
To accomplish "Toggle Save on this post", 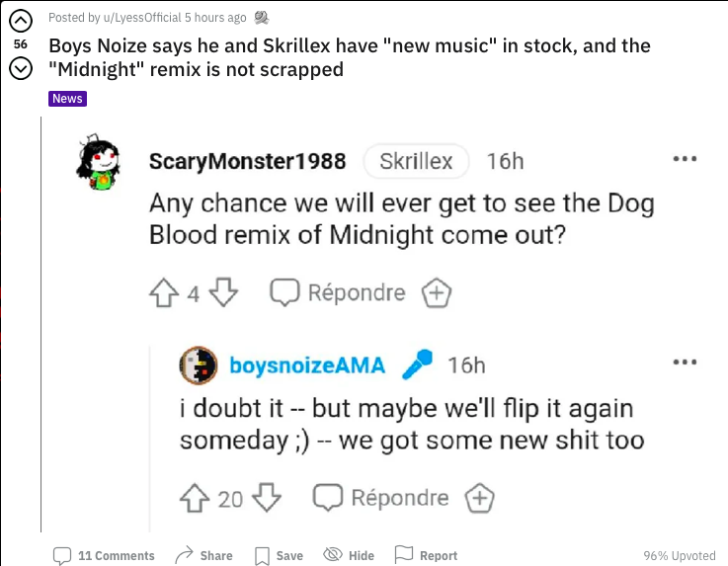I will pos(279,556).
